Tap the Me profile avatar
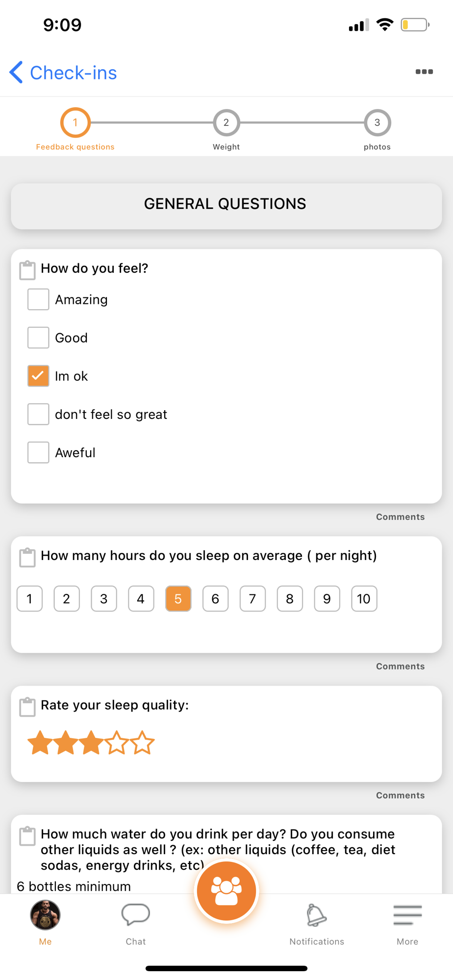The height and width of the screenshot is (980, 453). 45,915
